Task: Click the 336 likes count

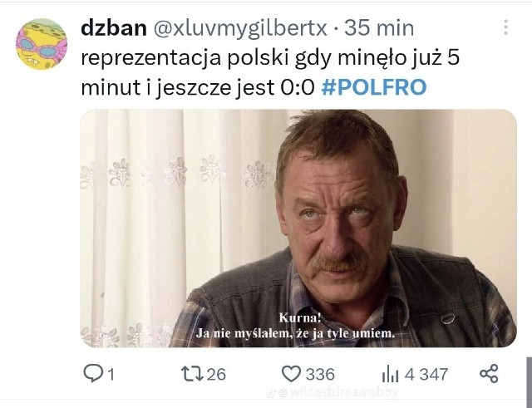Action: [x=320, y=375]
